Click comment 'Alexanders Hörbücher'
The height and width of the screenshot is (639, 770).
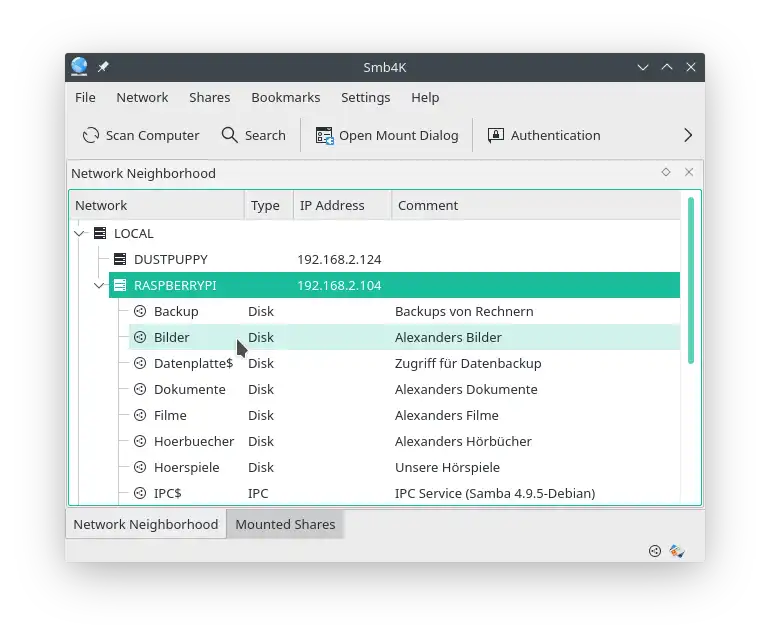click(x=463, y=442)
